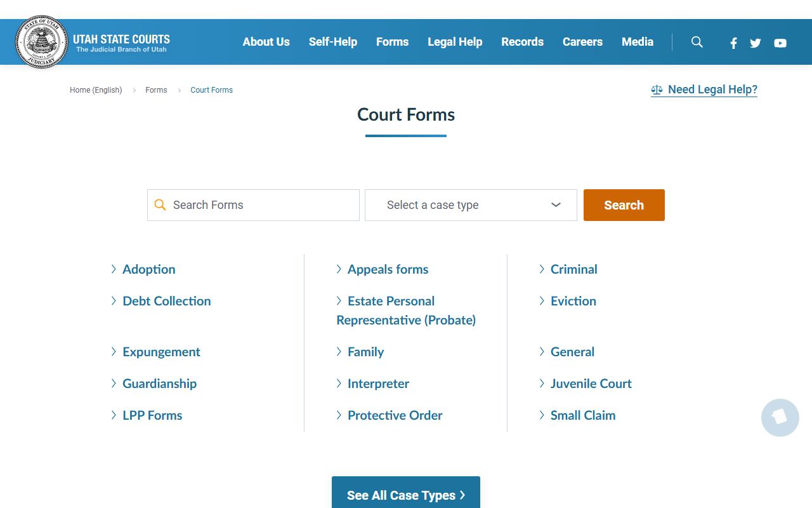Open the Appeals forms category

(388, 269)
